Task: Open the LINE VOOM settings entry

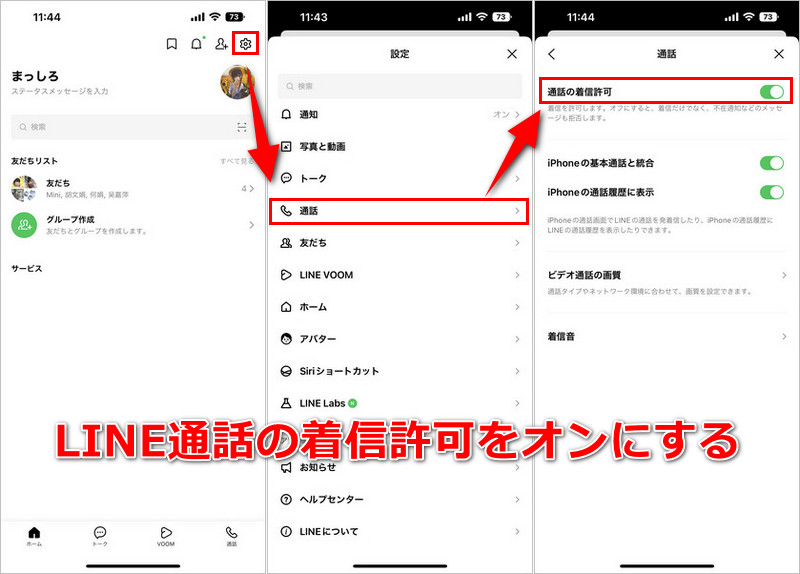Action: click(x=400, y=275)
